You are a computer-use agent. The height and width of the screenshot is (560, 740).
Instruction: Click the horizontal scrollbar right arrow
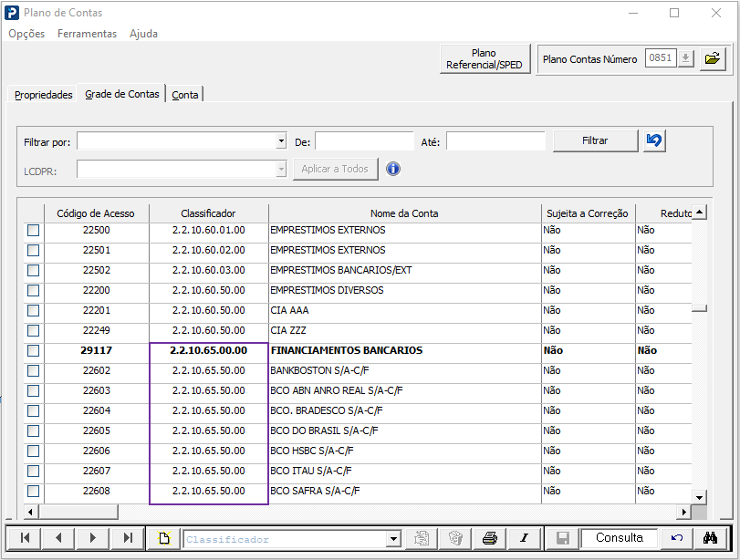[x=683, y=512]
